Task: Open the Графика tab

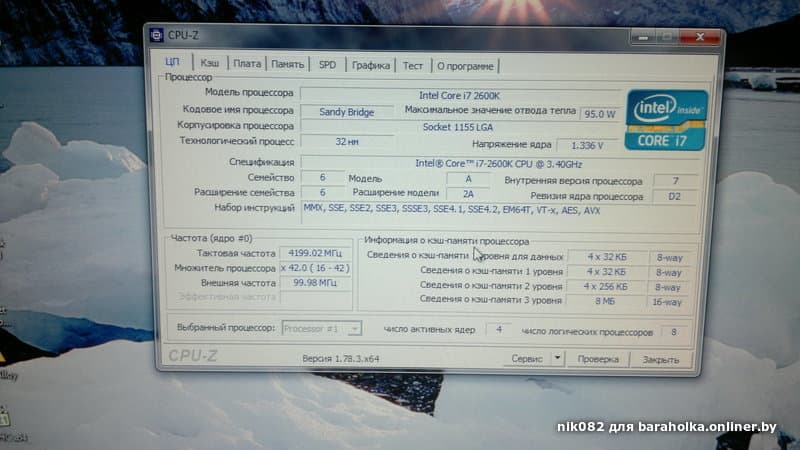Action: point(371,65)
